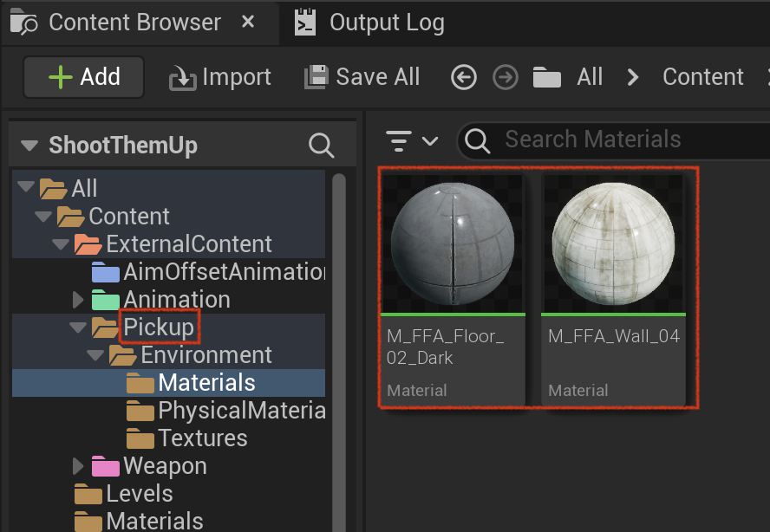Screen dimensions: 770x532
Task: Collapse the Pickup folder arrow
Action: pyautogui.click(x=78, y=327)
